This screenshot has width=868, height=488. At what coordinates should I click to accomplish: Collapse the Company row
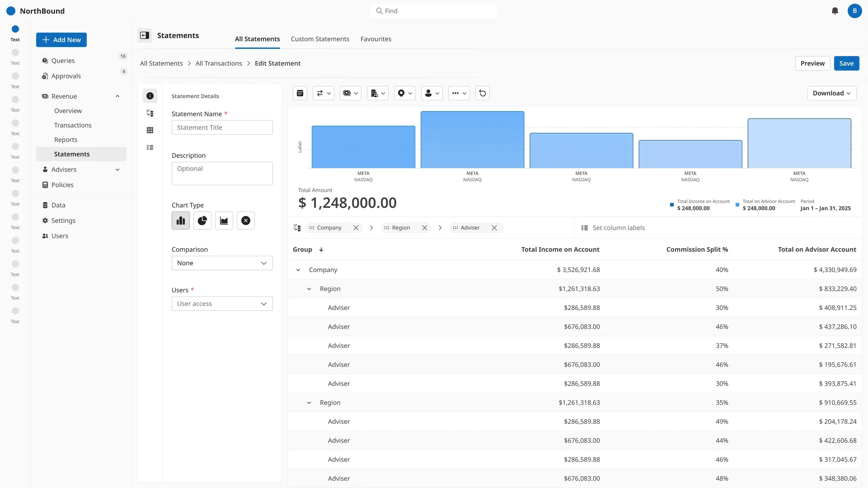[298, 270]
